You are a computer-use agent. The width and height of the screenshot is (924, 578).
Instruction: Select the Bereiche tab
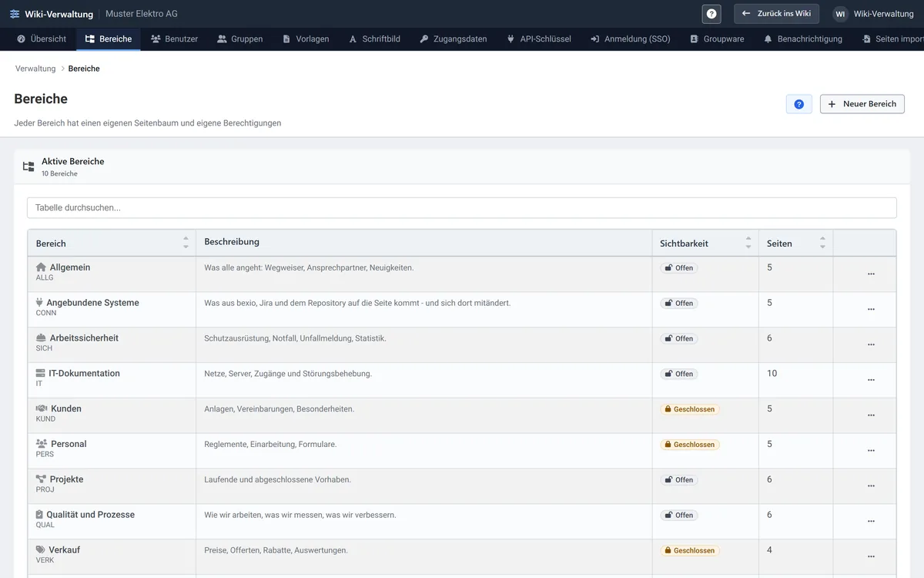pyautogui.click(x=109, y=39)
